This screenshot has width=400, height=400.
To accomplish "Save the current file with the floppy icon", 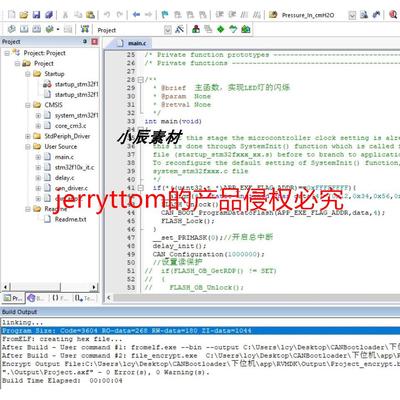I will point(36,15).
